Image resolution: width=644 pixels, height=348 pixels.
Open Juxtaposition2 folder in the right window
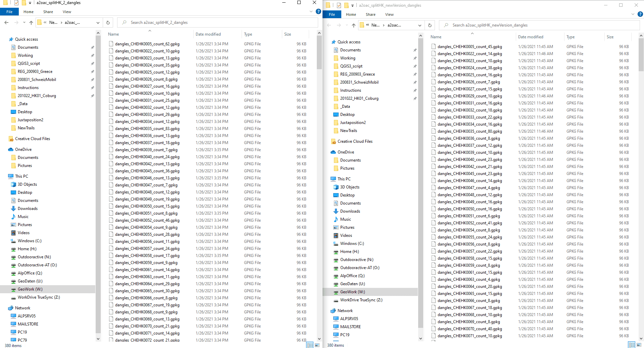353,123
